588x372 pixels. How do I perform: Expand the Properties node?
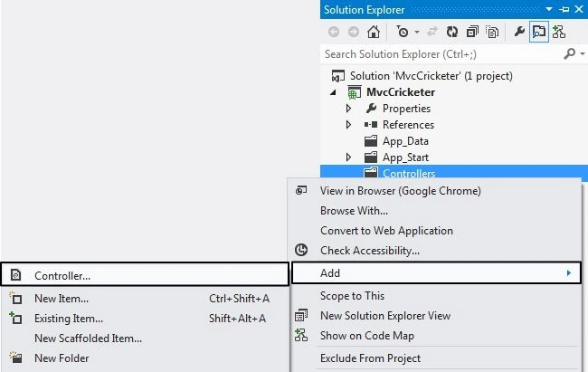point(348,109)
